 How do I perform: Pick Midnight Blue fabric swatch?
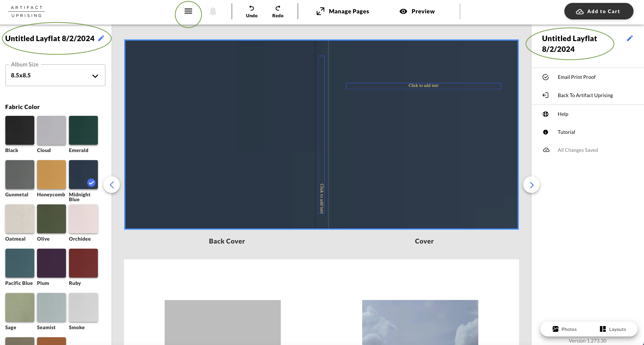83,174
